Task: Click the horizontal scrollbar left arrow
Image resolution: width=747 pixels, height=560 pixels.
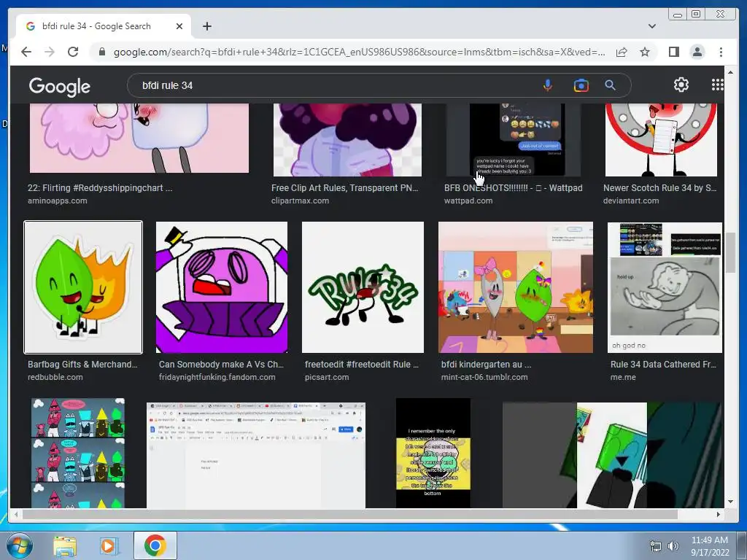Action: pyautogui.click(x=16, y=514)
